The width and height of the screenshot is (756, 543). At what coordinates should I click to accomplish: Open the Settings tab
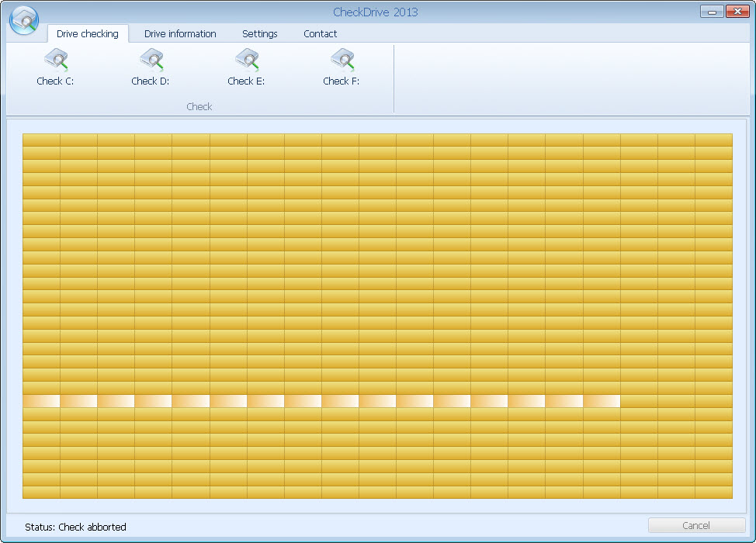(x=259, y=33)
